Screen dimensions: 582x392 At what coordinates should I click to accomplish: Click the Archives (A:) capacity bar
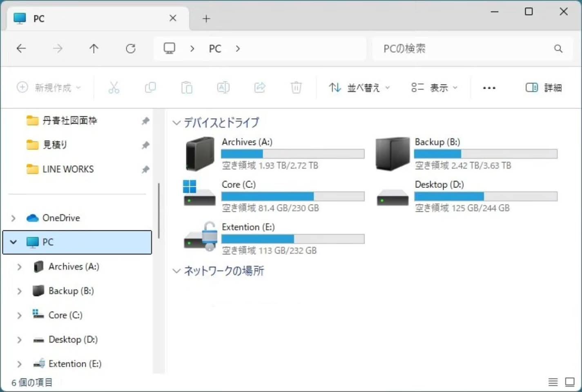coord(293,154)
